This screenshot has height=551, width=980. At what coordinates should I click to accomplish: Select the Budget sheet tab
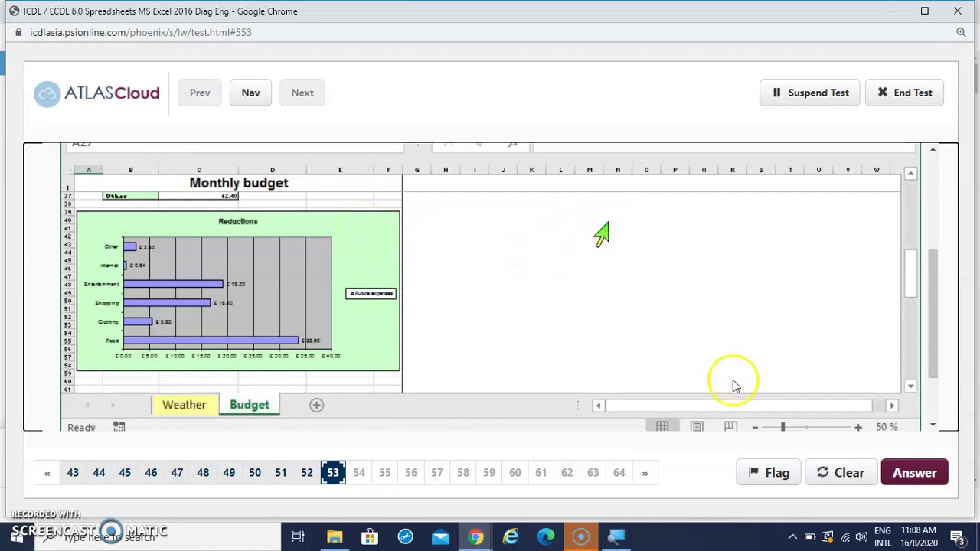click(x=250, y=405)
